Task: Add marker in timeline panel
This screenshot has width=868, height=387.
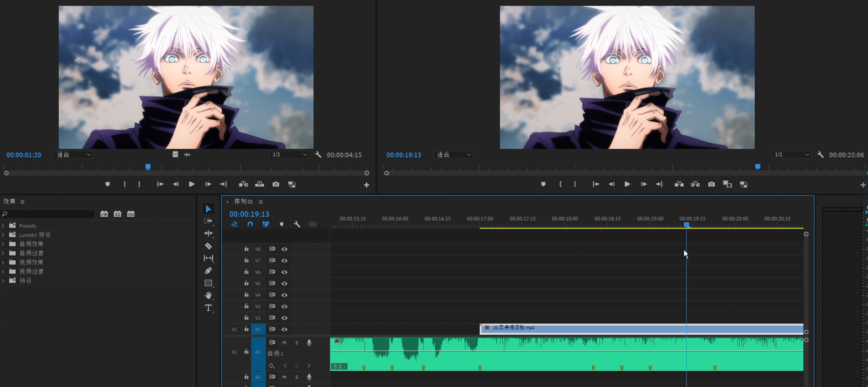Action: pos(282,224)
